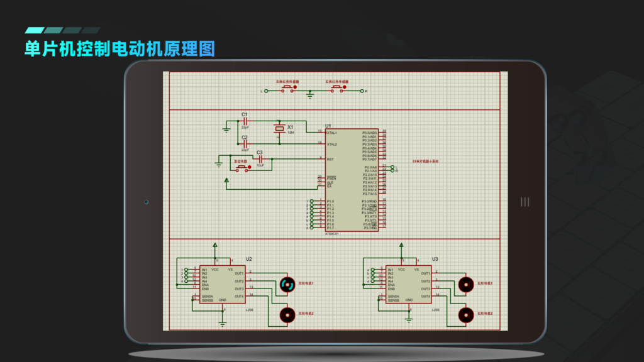This screenshot has height=362, width=644.
Task: Select capacitor C1 in the schematic
Action: (245, 120)
